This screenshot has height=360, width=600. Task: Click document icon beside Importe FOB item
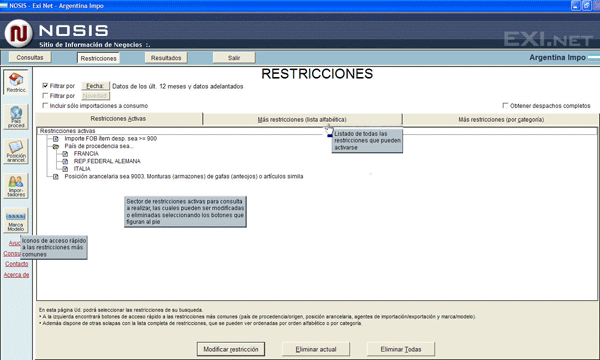[x=56, y=139]
